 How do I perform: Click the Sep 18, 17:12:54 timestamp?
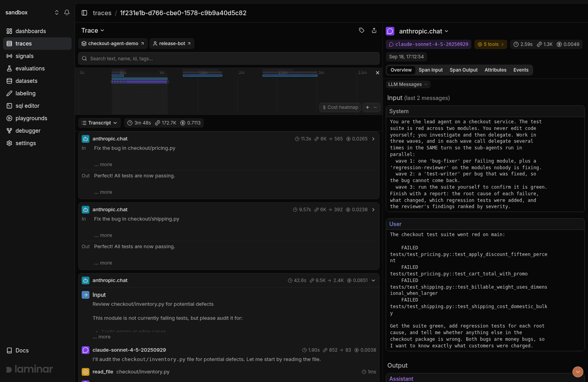[x=406, y=57]
